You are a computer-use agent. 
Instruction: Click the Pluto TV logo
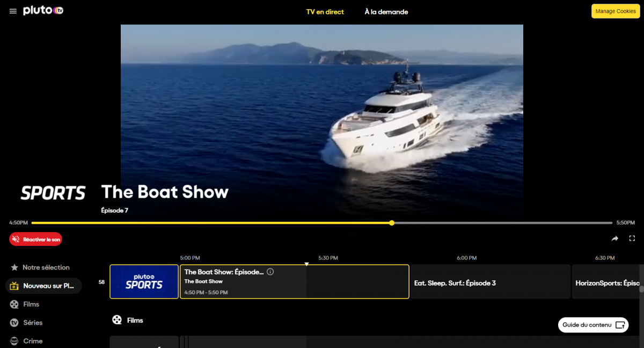(43, 11)
